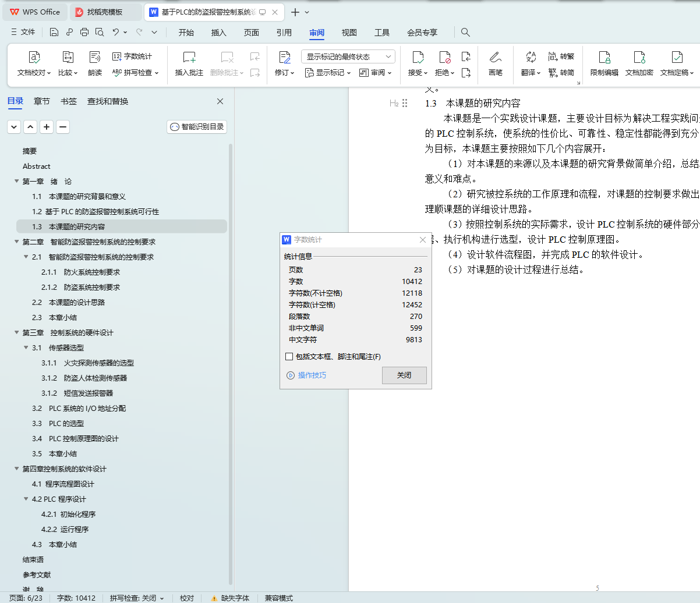Collapse the 第二章 outline node
The image size is (700, 603).
pos(17,242)
